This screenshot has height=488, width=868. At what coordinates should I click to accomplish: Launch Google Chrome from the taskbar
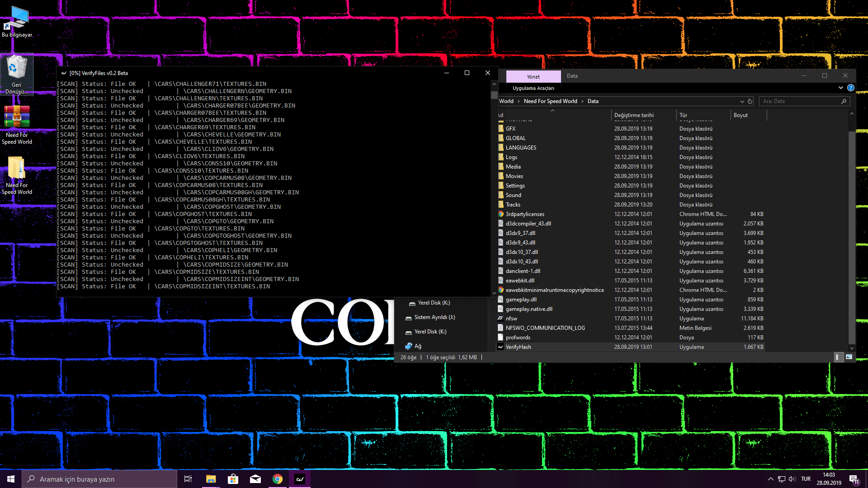(278, 479)
